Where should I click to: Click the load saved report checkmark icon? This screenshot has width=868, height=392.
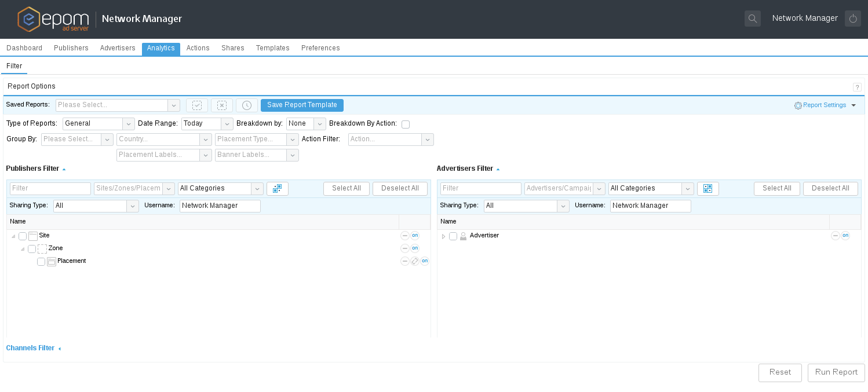pos(197,105)
